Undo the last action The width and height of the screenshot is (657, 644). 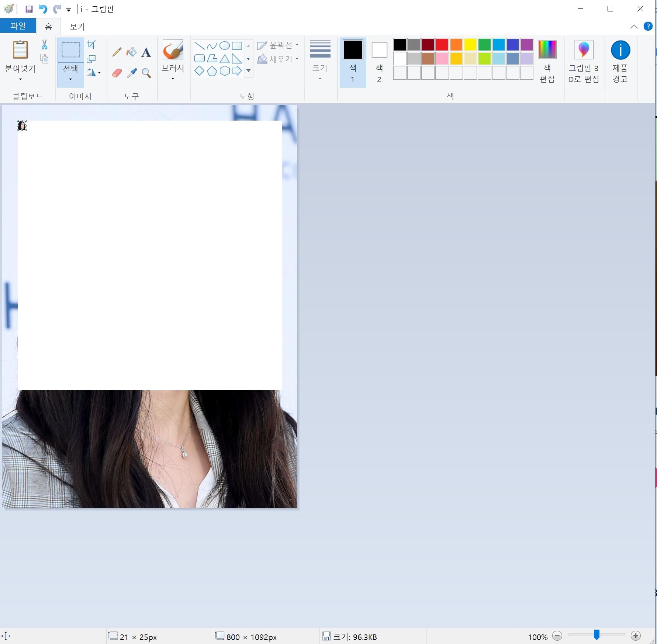pyautogui.click(x=43, y=9)
